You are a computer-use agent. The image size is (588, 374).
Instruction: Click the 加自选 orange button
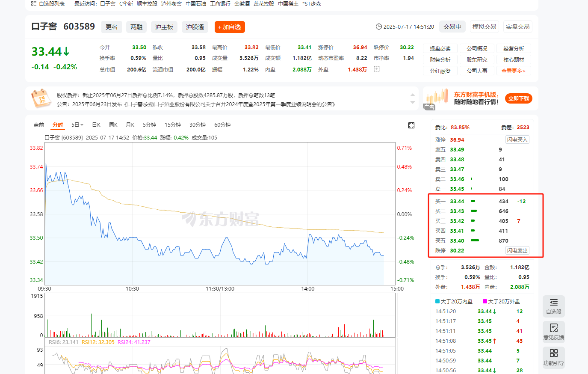click(x=230, y=27)
